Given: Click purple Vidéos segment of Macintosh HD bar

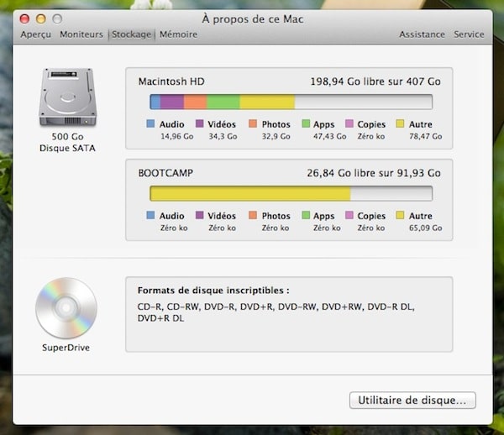Looking at the screenshot, I should [172, 102].
